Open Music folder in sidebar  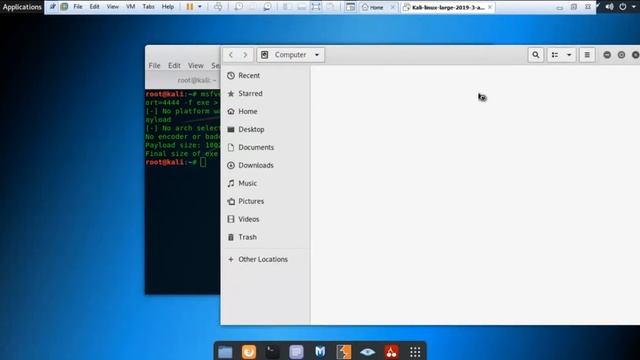265,183
